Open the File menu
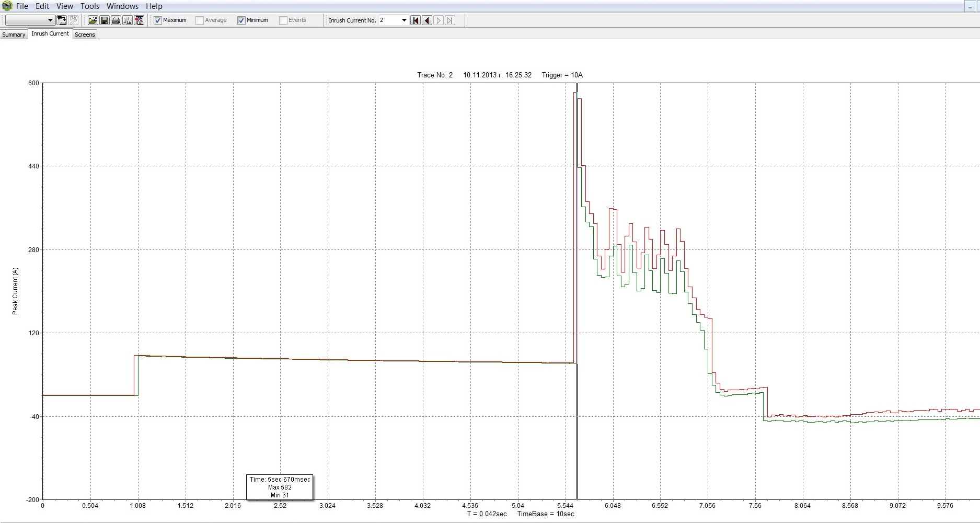 (x=22, y=6)
